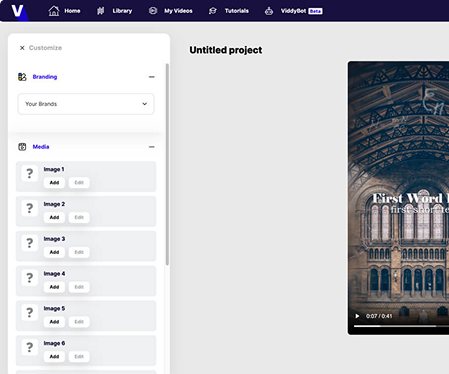Click the My Videos play icon
The image size is (449, 374).
point(153,11)
